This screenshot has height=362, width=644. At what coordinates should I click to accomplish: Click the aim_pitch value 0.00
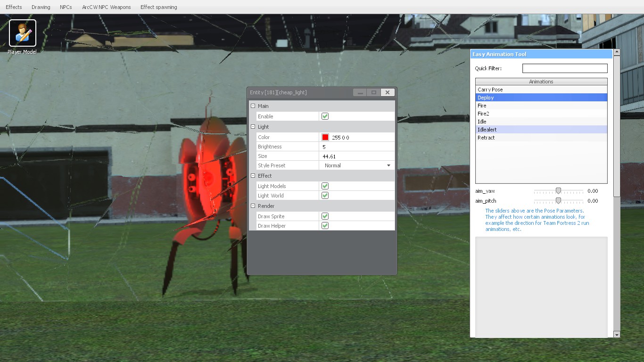[x=593, y=201]
